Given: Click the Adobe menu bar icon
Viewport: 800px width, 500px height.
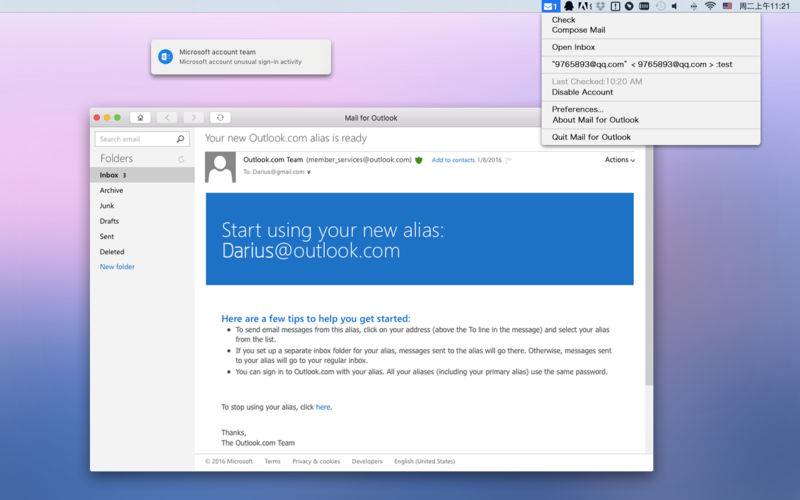Looking at the screenshot, I should (x=585, y=6).
